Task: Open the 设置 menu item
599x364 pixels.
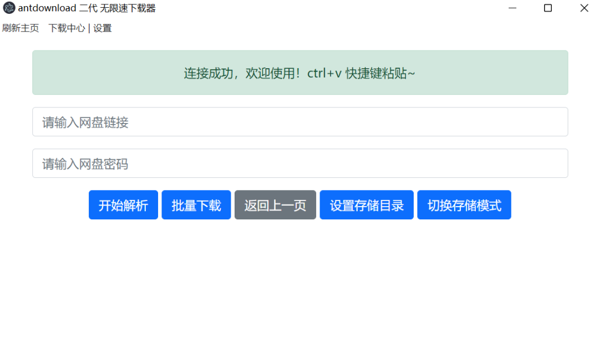Action: pyautogui.click(x=103, y=28)
